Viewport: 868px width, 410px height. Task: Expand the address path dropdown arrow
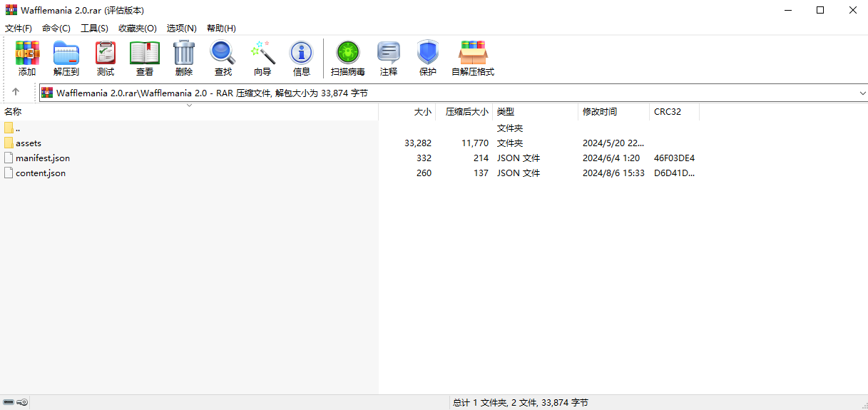pyautogui.click(x=862, y=93)
